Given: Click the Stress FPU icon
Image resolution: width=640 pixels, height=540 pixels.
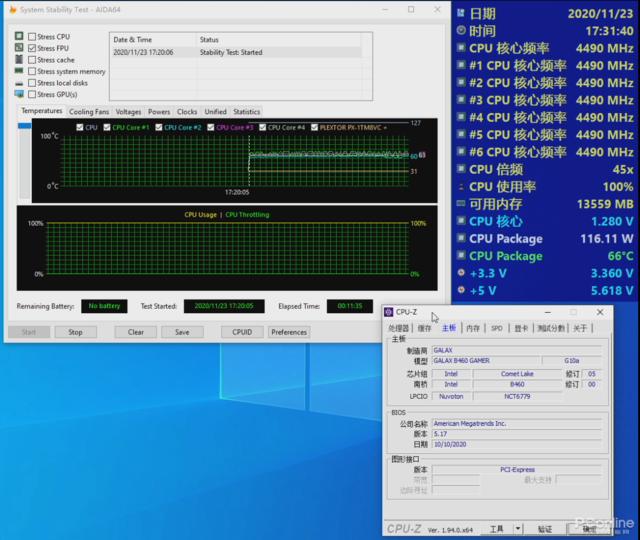Looking at the screenshot, I should (x=19, y=48).
